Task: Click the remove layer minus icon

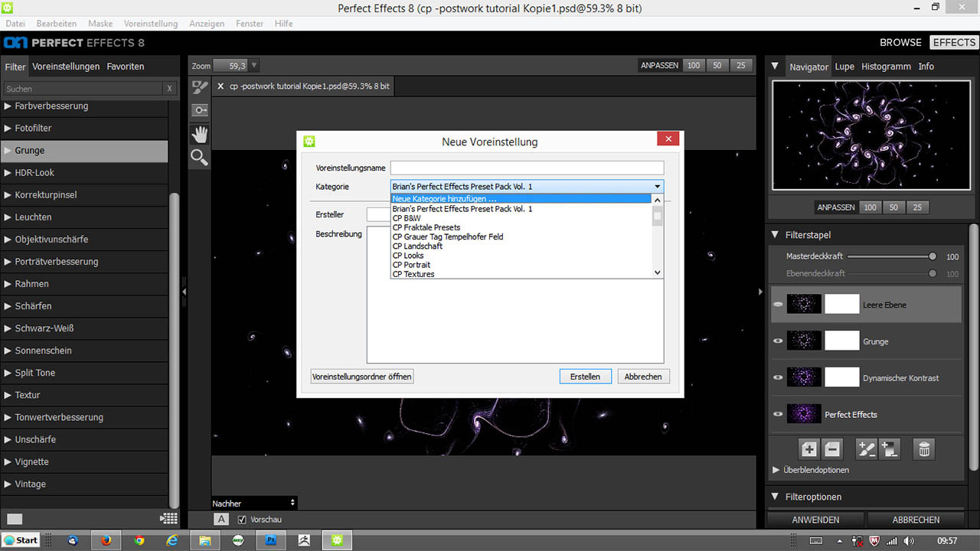Action: [x=832, y=449]
